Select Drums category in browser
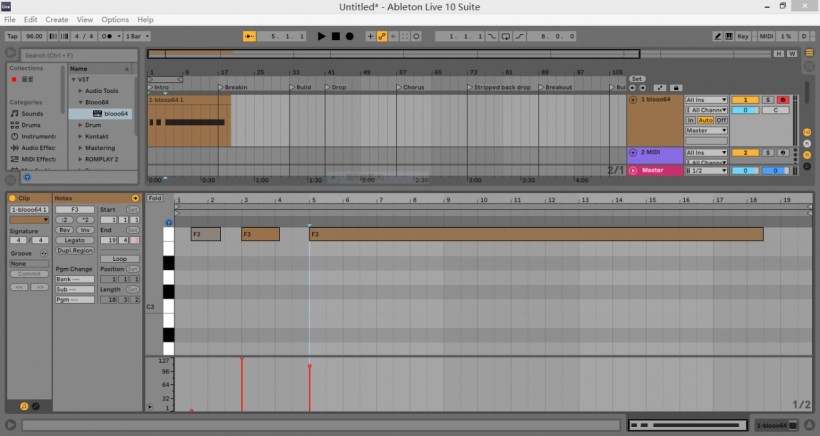820x436 pixels. 32,125
